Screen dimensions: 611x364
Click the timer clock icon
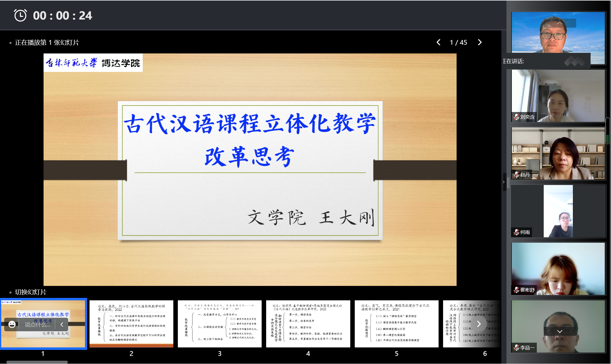pos(20,15)
